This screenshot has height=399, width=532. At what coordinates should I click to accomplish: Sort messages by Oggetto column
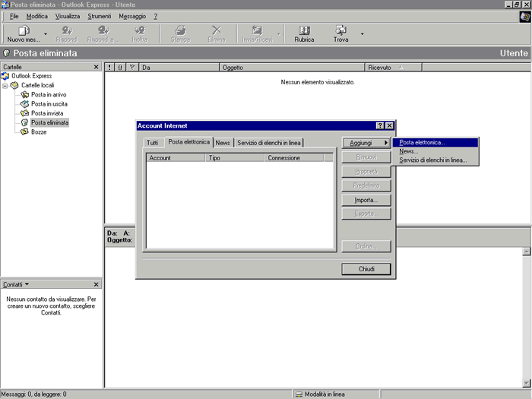click(x=292, y=67)
